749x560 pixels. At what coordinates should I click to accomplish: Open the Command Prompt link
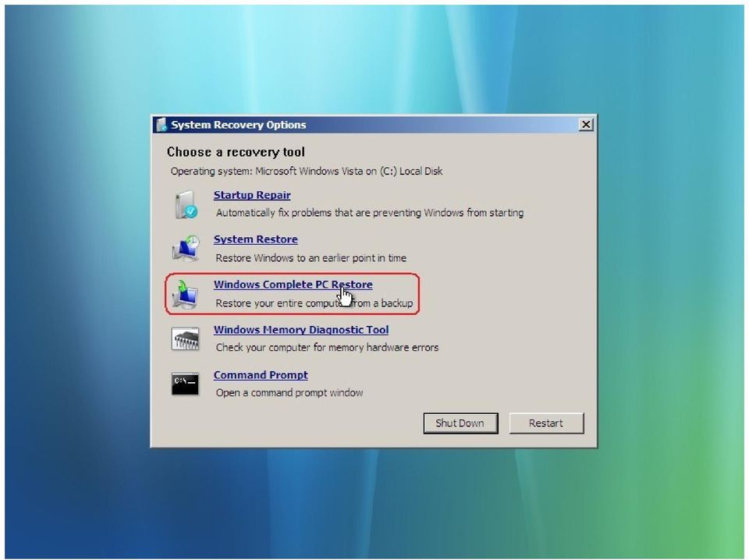pyautogui.click(x=261, y=375)
